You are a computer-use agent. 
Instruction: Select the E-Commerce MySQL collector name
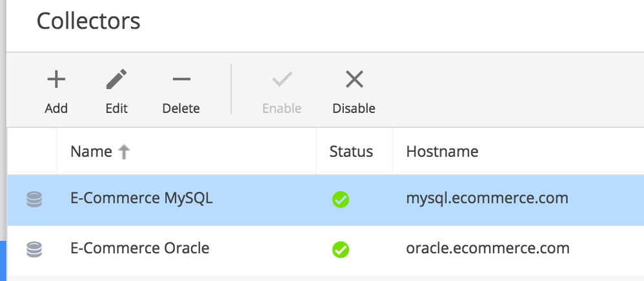pos(142,199)
